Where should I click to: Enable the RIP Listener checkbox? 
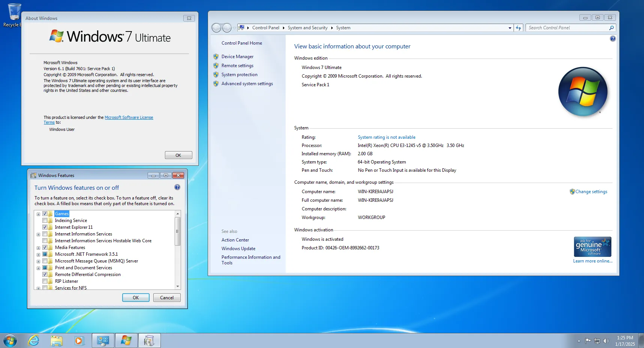tap(45, 281)
